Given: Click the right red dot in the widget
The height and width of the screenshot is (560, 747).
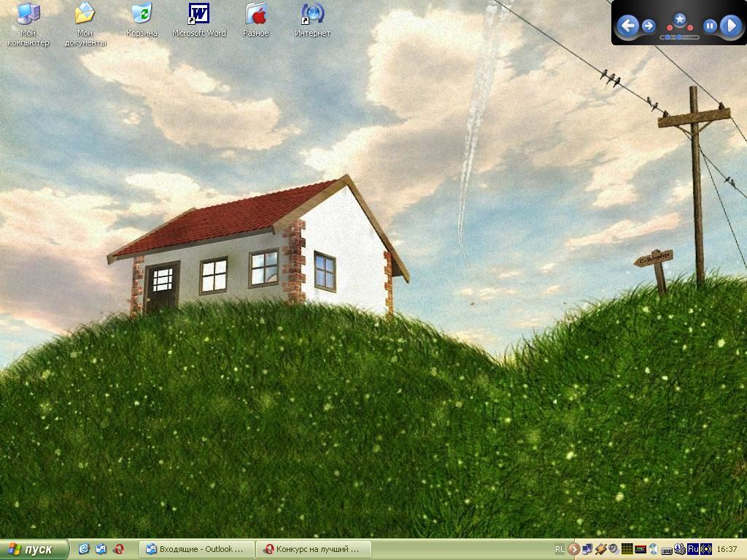Looking at the screenshot, I should pos(690,28).
